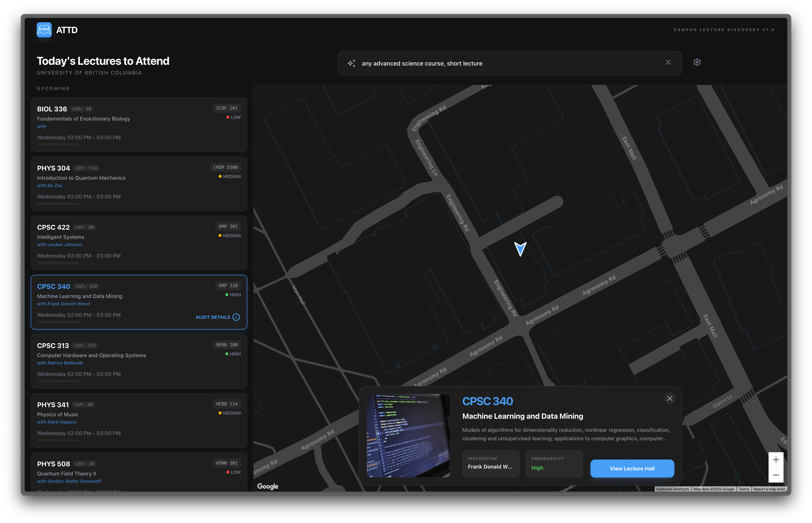The image size is (812, 523).
Task: Open settings with the gear icon
Action: click(x=697, y=62)
